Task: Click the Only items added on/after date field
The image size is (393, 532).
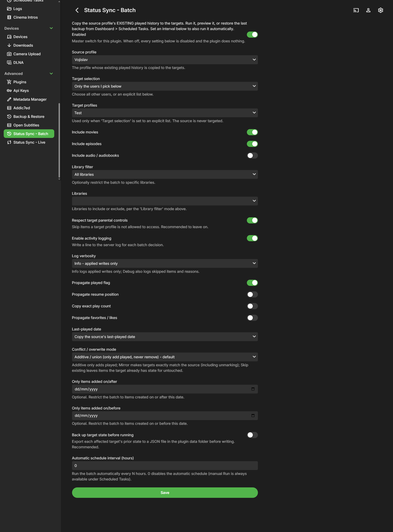Action: (165, 389)
